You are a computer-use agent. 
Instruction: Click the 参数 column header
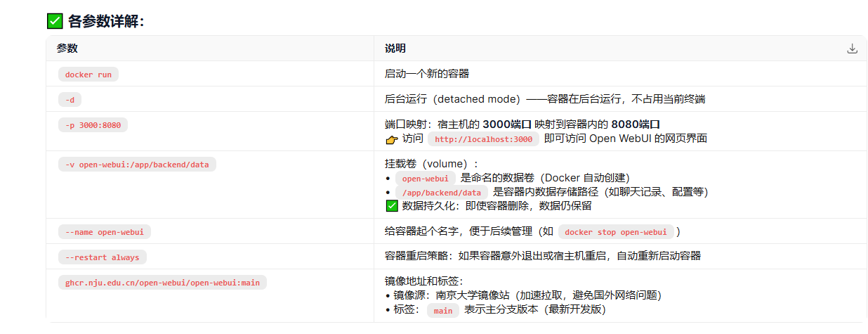(67, 49)
